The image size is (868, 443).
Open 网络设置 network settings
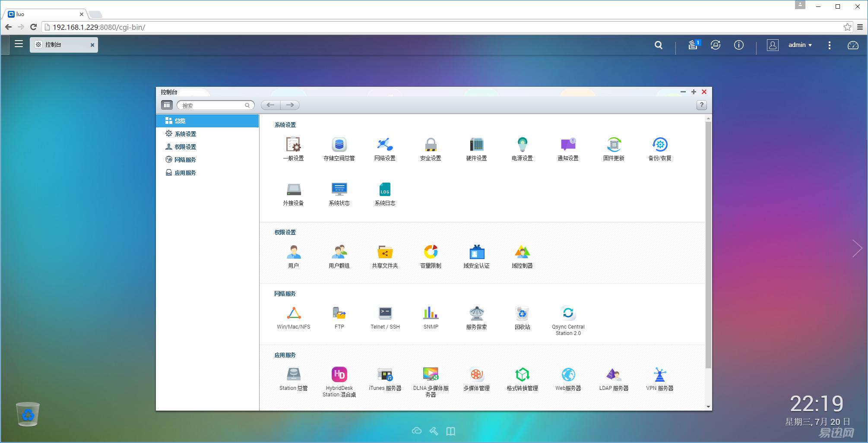(x=385, y=149)
